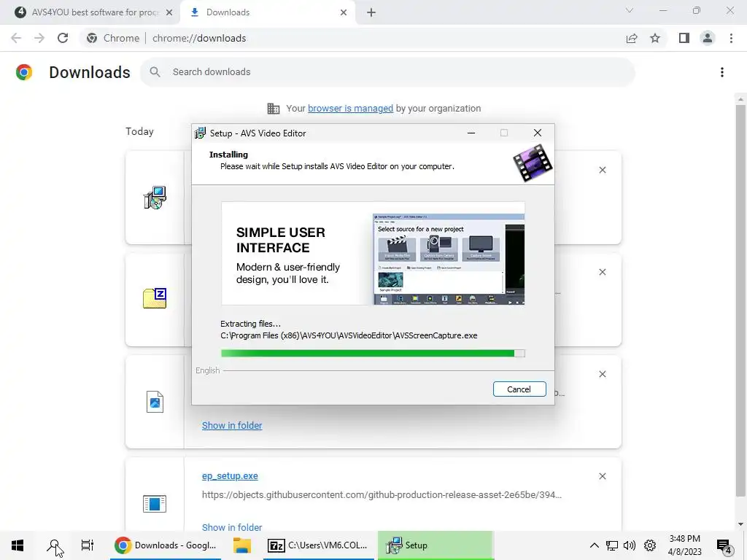Viewport: 747px width, 560px height.
Task: Click the Simple User Interface promo image
Action: tap(373, 253)
